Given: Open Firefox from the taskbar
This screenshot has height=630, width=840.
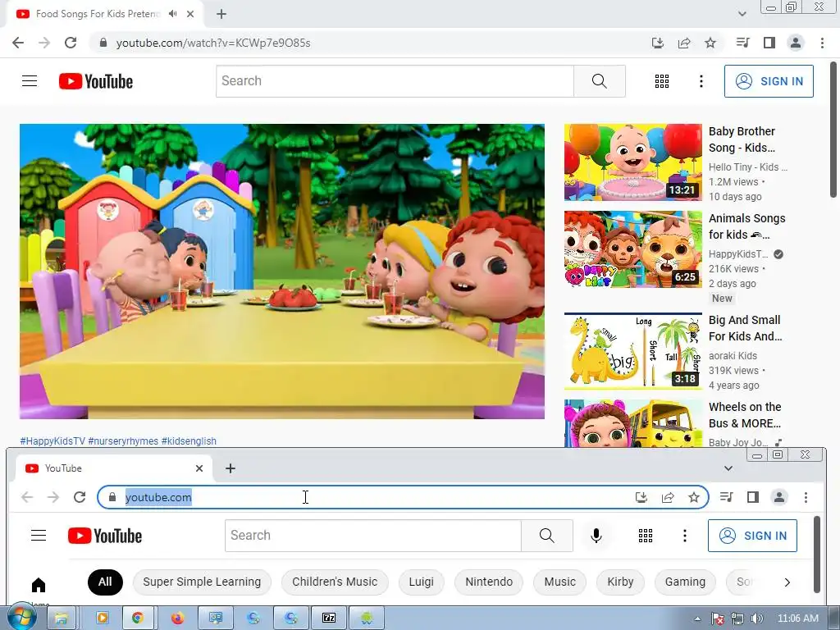Looking at the screenshot, I should (x=177, y=619).
